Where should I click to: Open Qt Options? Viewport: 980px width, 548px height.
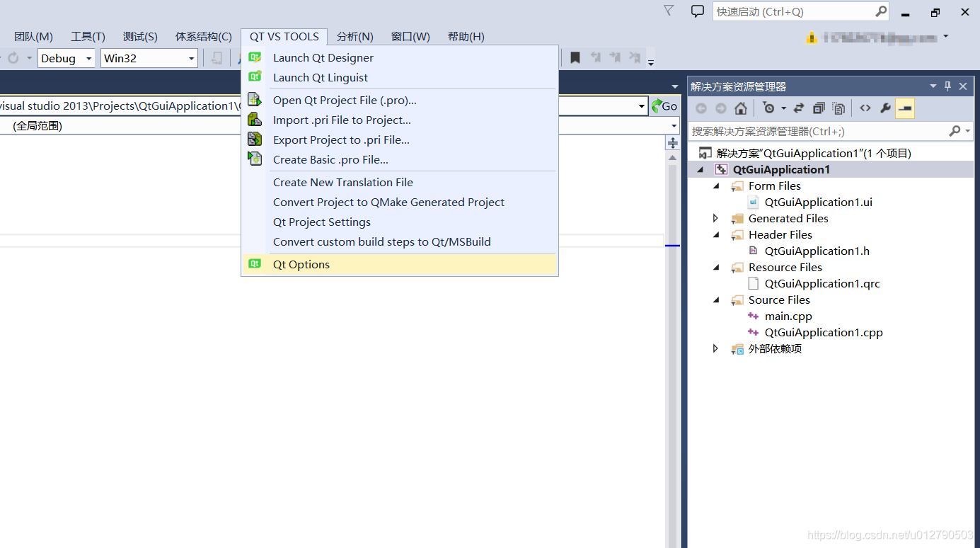click(400, 265)
